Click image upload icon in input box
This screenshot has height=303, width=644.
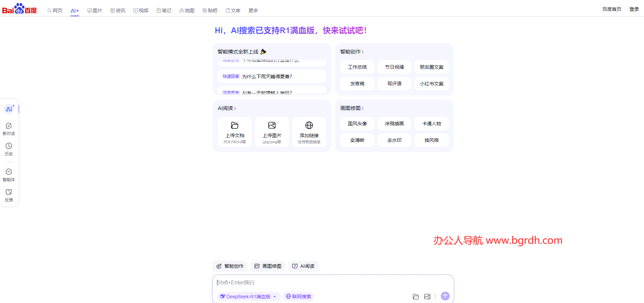pyautogui.click(x=427, y=297)
